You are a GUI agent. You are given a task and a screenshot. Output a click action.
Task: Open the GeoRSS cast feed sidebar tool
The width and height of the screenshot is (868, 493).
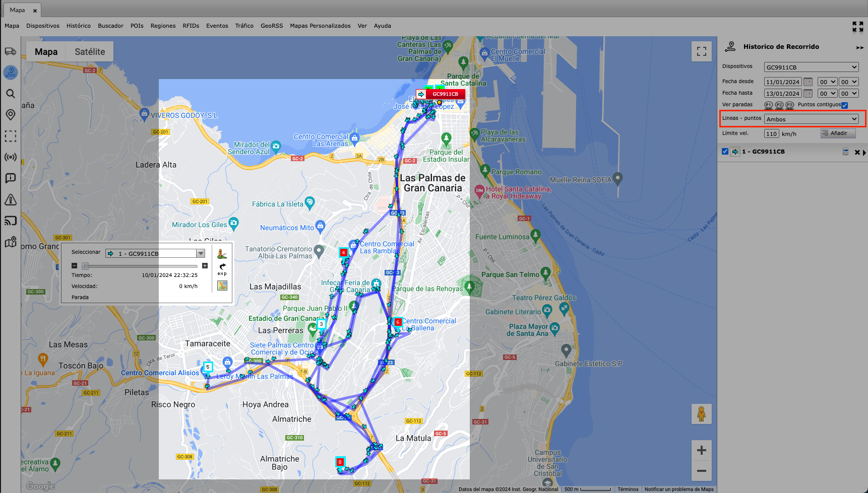pyautogui.click(x=11, y=221)
